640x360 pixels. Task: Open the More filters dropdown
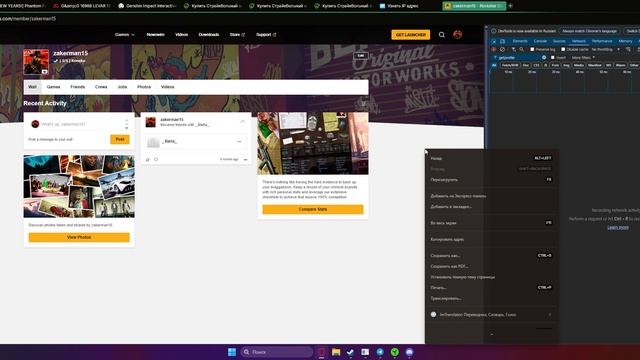[583, 58]
